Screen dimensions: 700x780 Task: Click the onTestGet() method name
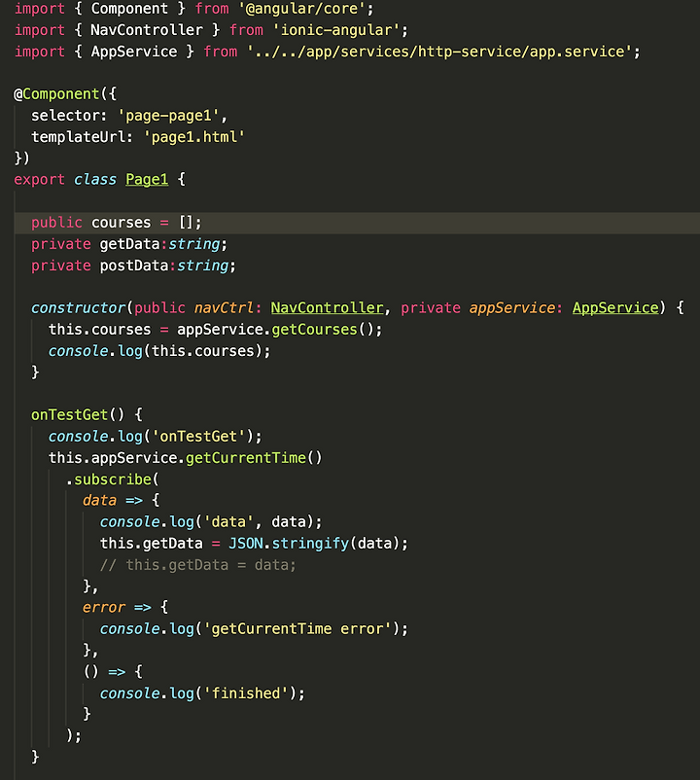pos(69,414)
